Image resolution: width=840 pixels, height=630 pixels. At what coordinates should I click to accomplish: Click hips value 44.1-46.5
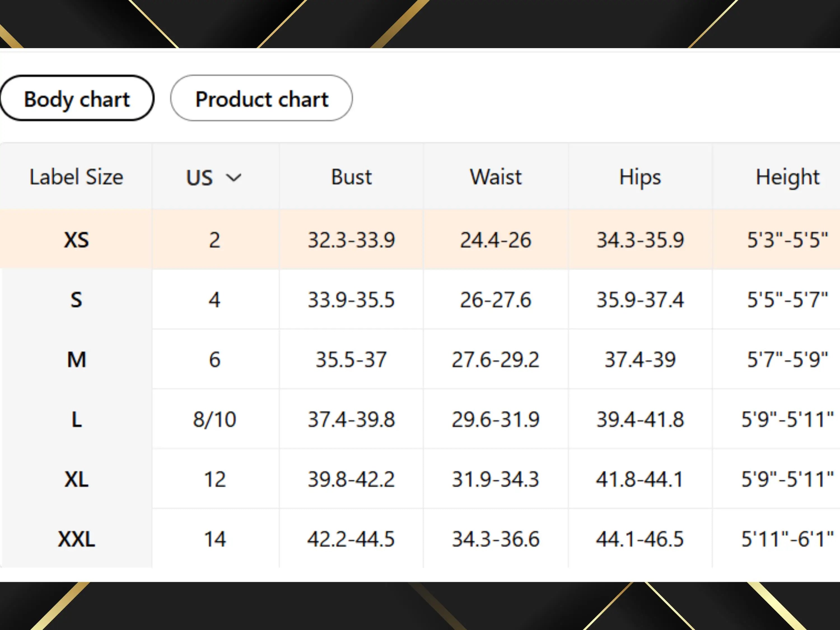tap(640, 539)
